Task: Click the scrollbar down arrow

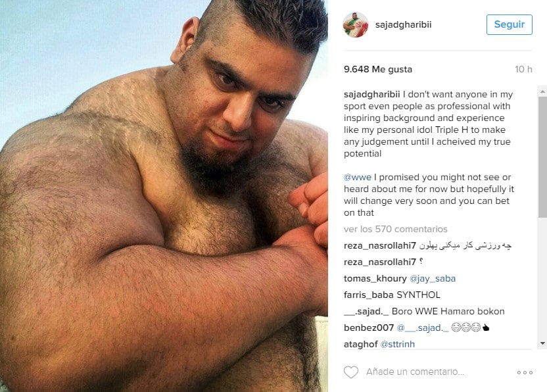Action: click(542, 343)
